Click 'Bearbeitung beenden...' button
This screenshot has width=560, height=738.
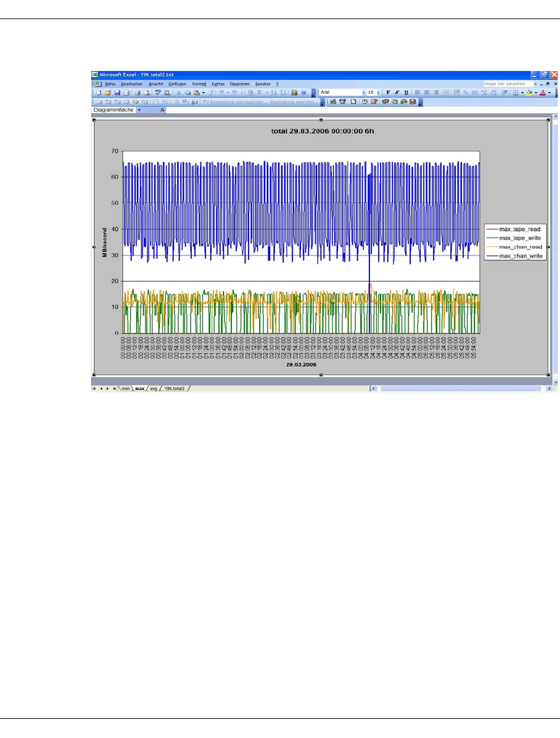[x=293, y=102]
